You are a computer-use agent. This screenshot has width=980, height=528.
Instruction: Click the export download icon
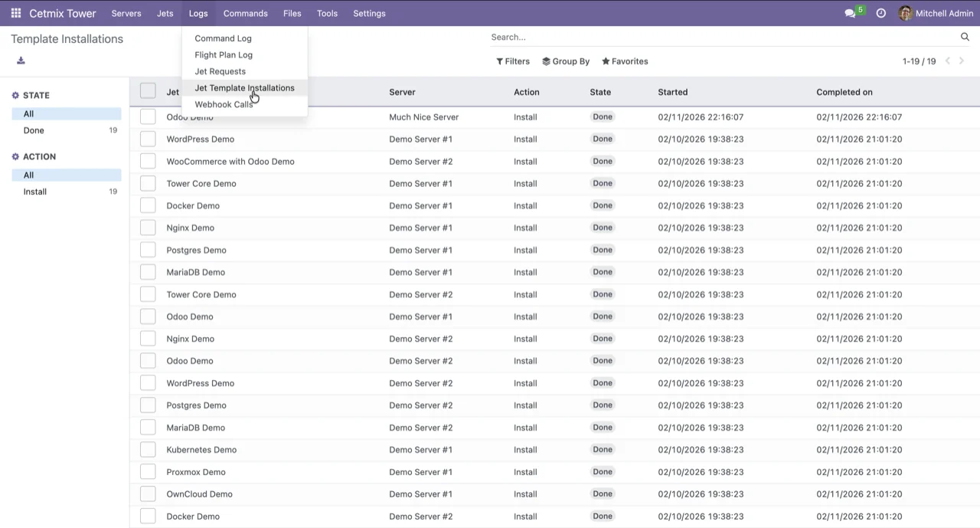pos(21,61)
